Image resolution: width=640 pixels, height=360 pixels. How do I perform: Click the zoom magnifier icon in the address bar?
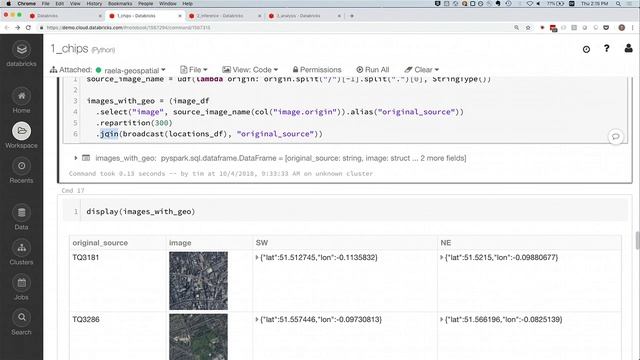516,28
